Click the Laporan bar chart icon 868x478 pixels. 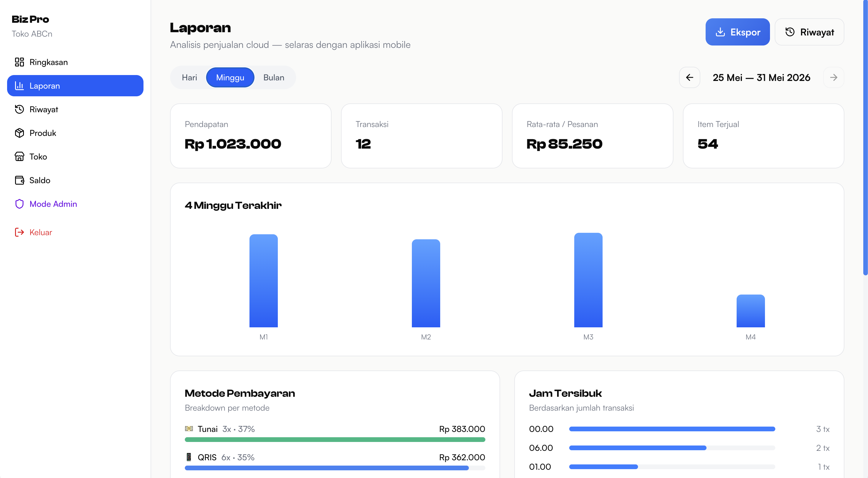(19, 86)
